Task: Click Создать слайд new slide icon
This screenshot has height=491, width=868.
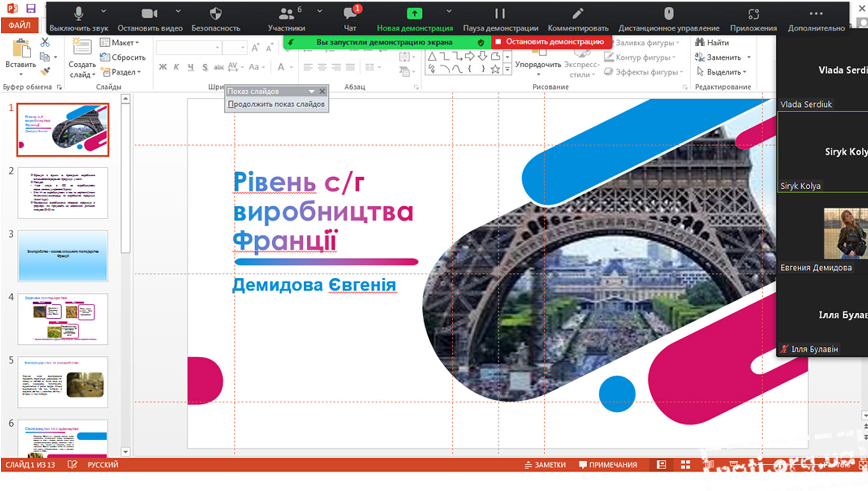Action: [82, 47]
